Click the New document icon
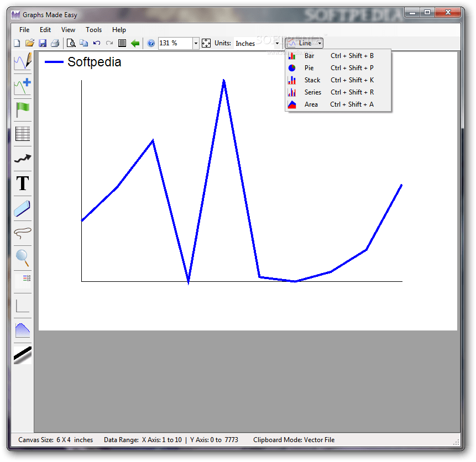476x462 pixels. click(17, 43)
